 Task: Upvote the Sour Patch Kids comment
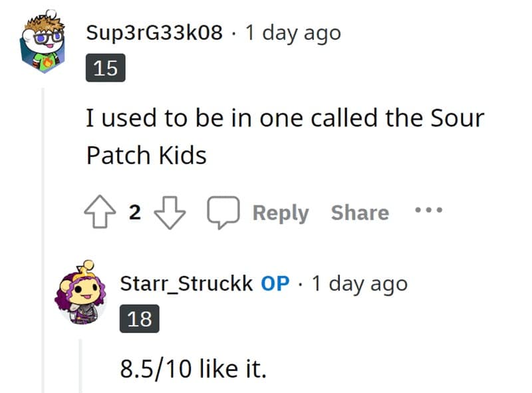(x=101, y=213)
